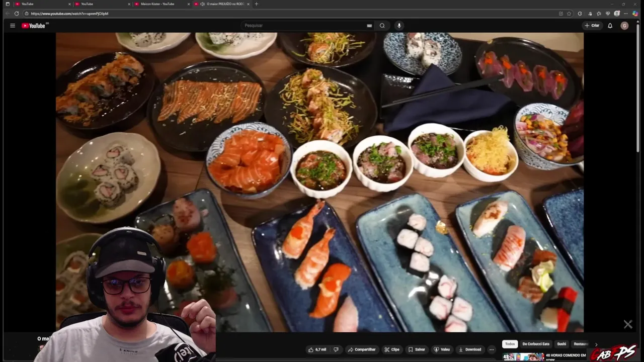Open the YouTube hamburger guide menu

tap(13, 26)
